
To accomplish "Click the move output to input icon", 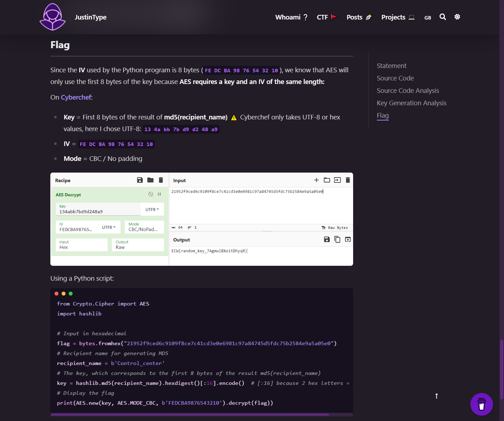I will point(348,240).
